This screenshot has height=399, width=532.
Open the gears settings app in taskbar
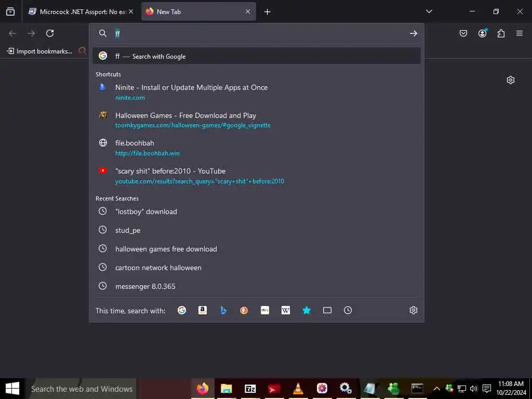coord(345,389)
